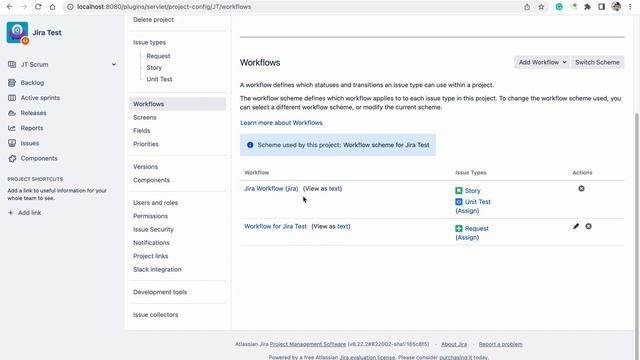Click Assign under Request
Viewport: 640px width, 360px height.
(467, 238)
